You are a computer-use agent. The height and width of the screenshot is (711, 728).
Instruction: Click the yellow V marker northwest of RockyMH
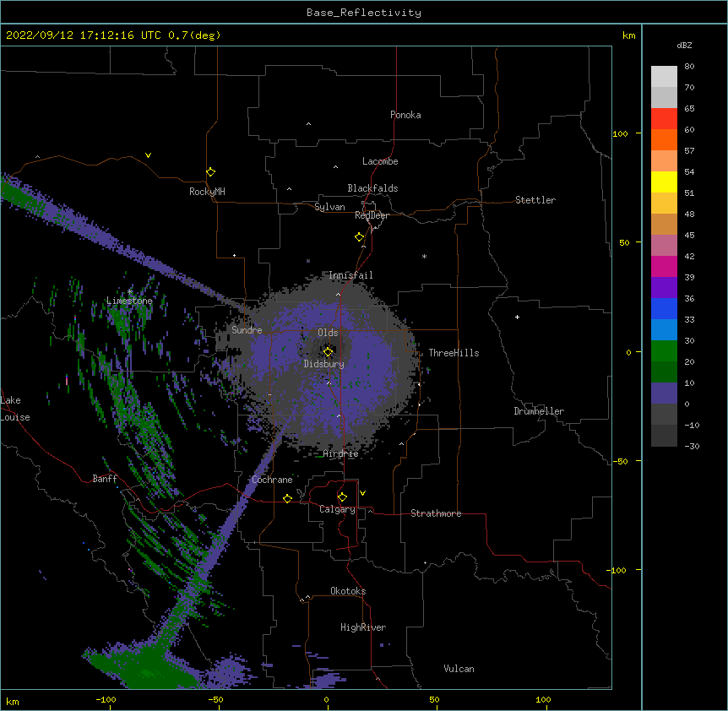(x=148, y=155)
